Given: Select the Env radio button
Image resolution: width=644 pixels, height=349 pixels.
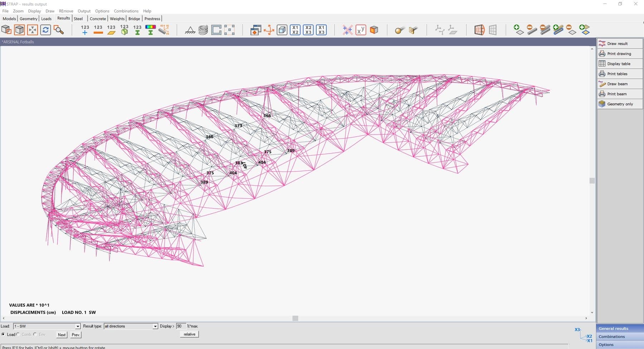Looking at the screenshot, I should point(35,334).
